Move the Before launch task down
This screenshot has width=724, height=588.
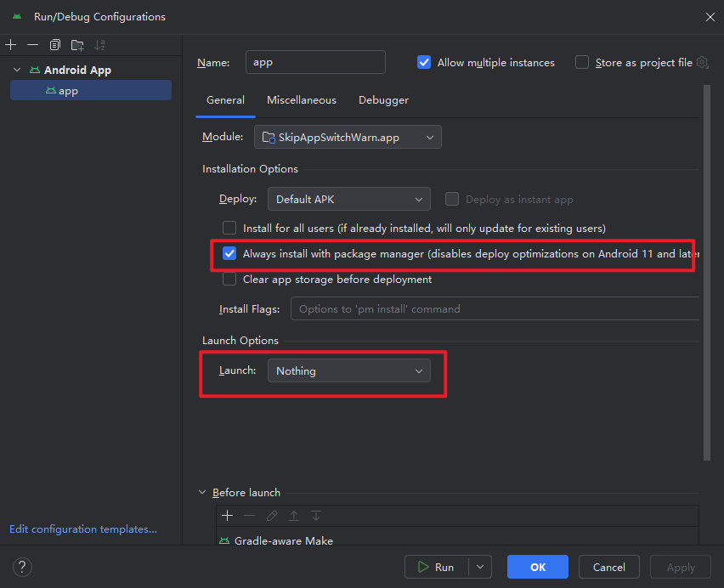(316, 516)
